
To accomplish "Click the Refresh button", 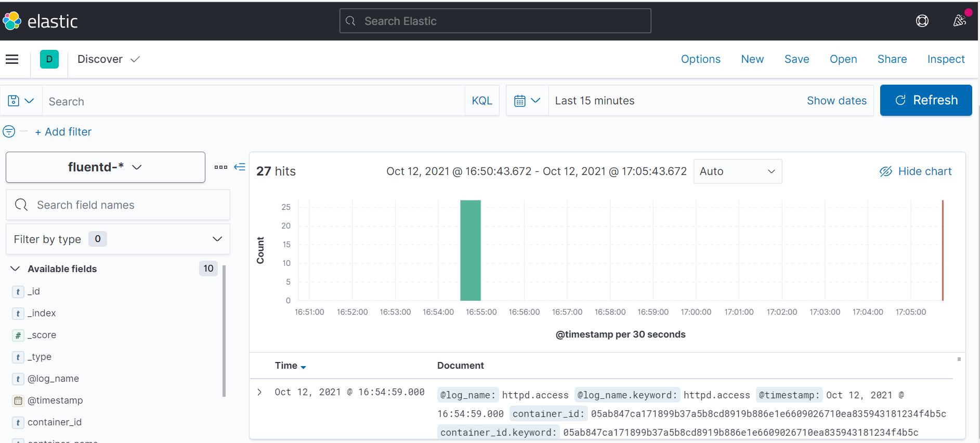I will pyautogui.click(x=926, y=100).
